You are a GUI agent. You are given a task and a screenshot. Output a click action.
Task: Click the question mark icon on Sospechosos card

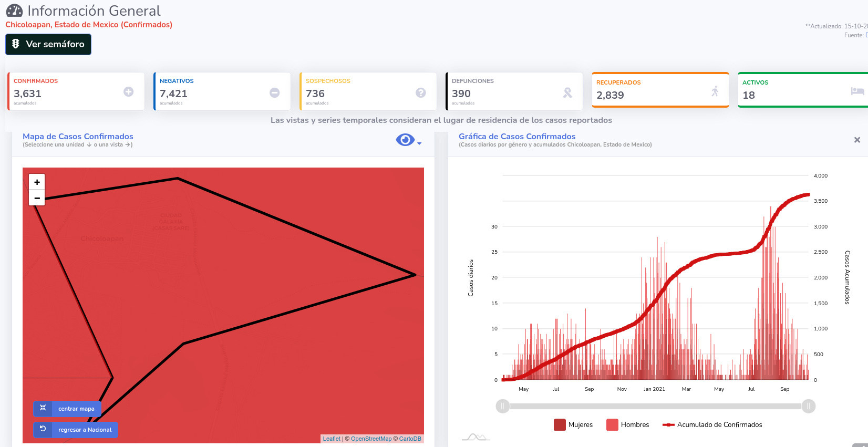tap(420, 92)
